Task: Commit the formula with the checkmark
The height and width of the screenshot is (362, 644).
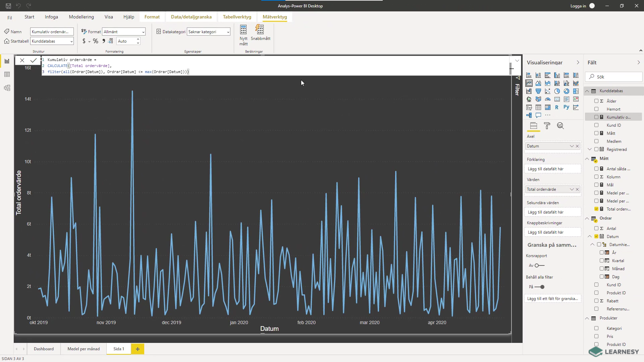Action: [x=34, y=60]
